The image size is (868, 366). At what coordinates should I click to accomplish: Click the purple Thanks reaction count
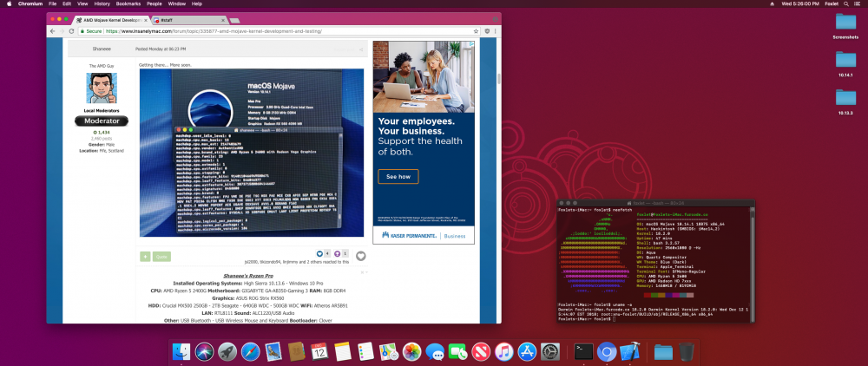tap(341, 254)
